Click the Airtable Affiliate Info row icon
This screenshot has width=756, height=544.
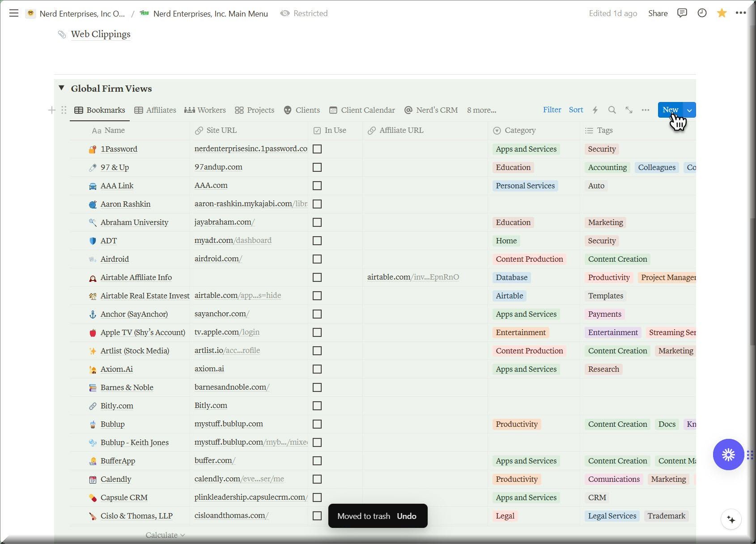[x=93, y=278]
